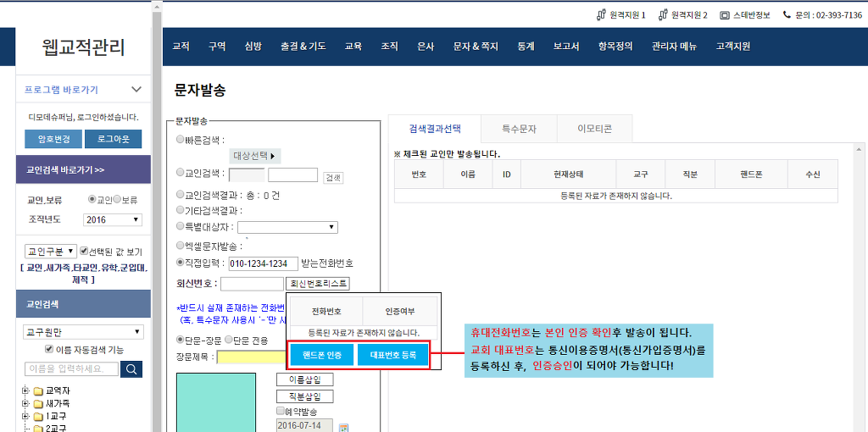Viewport: 868px width, 432px height.
Task: Open the 문자&쪽지 menu
Action: [476, 47]
